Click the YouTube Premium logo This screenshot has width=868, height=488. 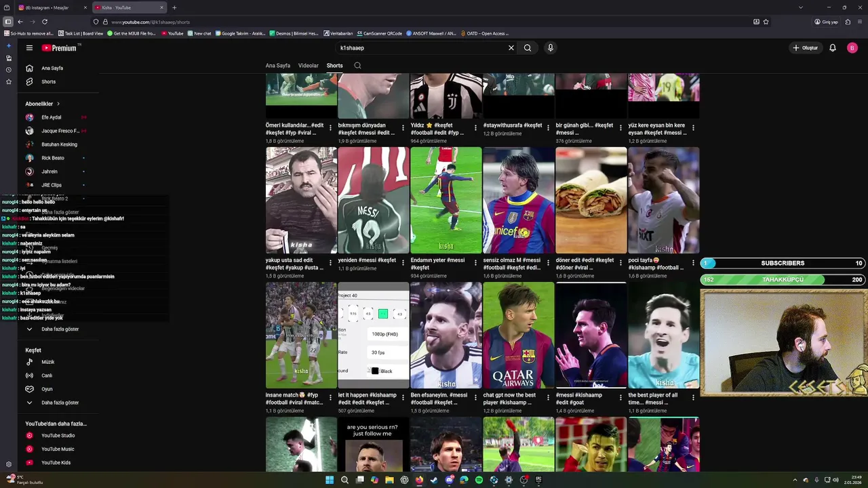click(x=60, y=48)
